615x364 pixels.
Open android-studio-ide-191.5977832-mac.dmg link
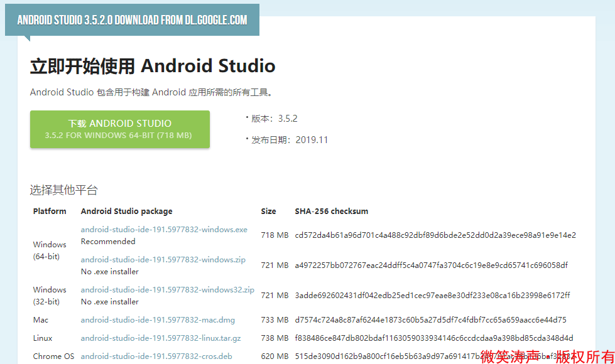click(x=158, y=320)
